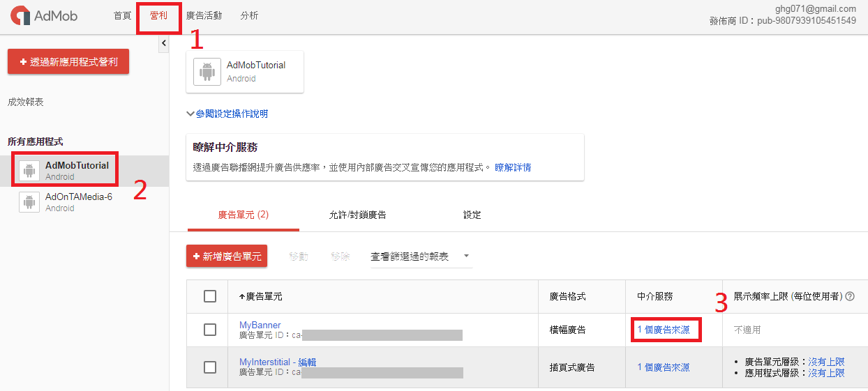This screenshot has width=868, height=391.
Task: Click the 移除 button
Action: (x=340, y=256)
